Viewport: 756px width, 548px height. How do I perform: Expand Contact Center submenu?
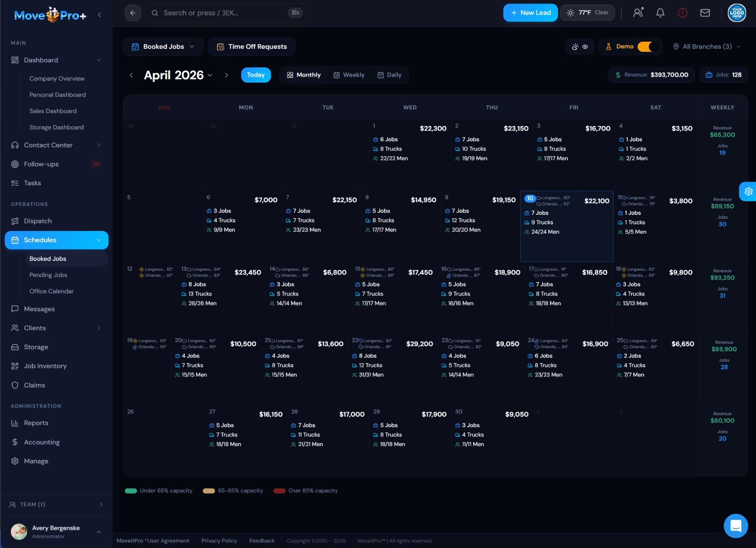[99, 145]
